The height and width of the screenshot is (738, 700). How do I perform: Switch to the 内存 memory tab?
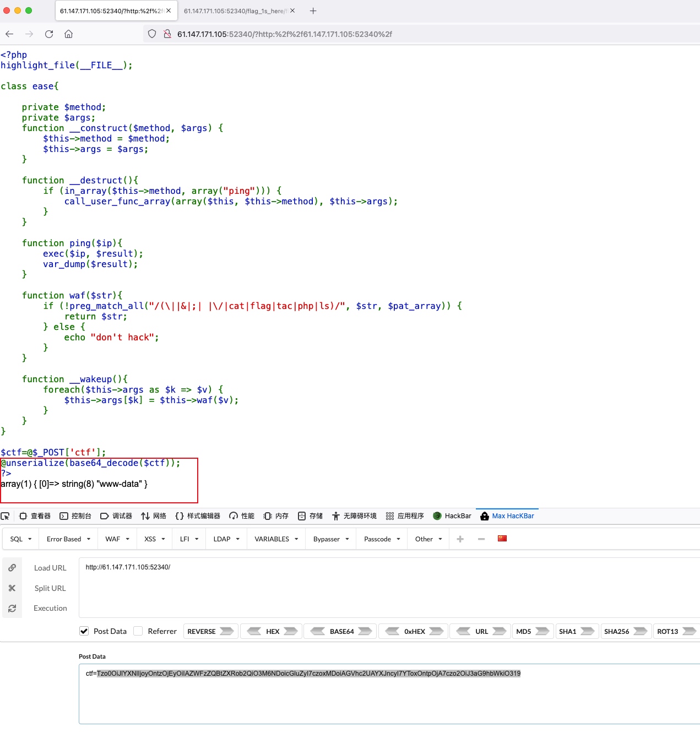pos(276,516)
